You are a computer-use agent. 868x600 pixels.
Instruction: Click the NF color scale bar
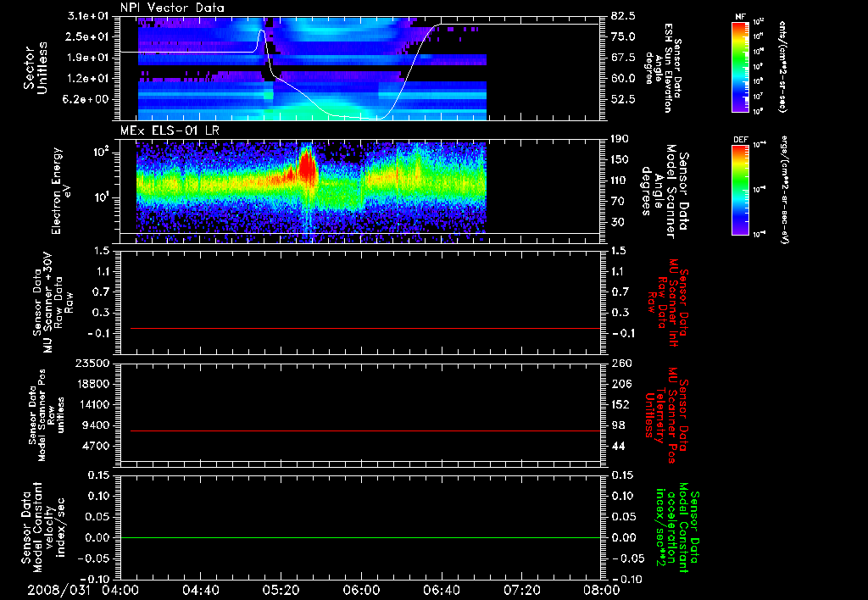point(741,67)
